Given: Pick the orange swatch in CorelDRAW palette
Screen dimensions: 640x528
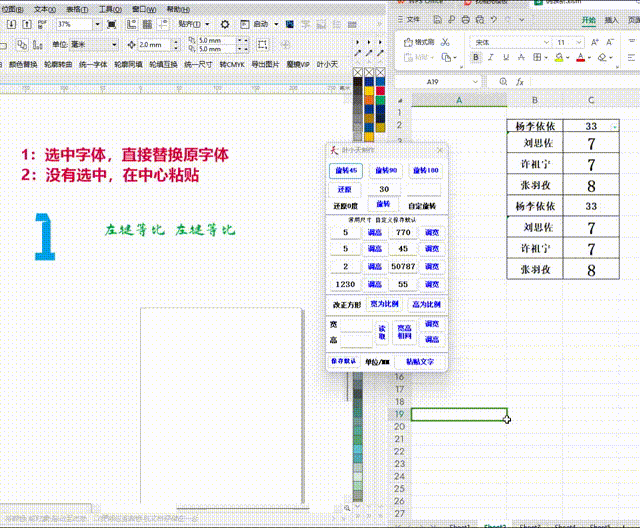Looking at the screenshot, I should (x=369, y=100).
